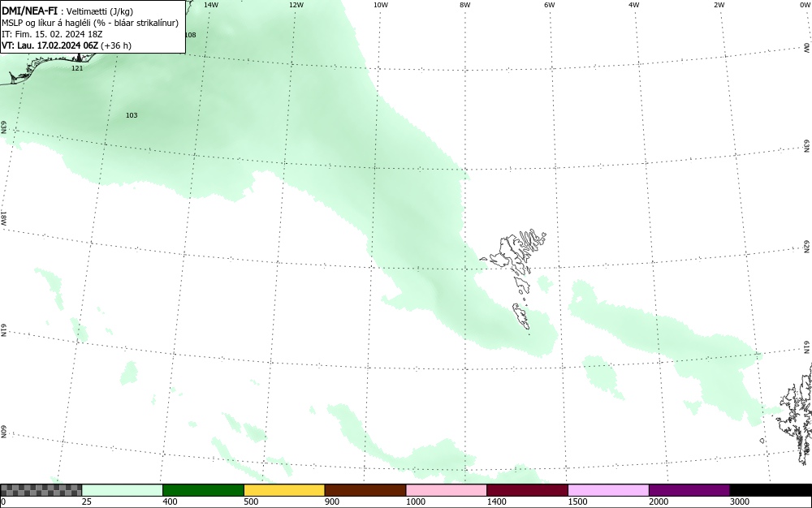
Task: Click the 'Veltimætti (J/kg)' label
Action: point(100,11)
